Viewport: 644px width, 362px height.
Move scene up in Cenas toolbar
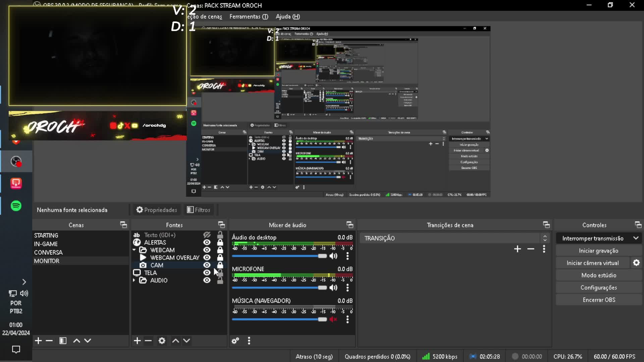click(76, 341)
